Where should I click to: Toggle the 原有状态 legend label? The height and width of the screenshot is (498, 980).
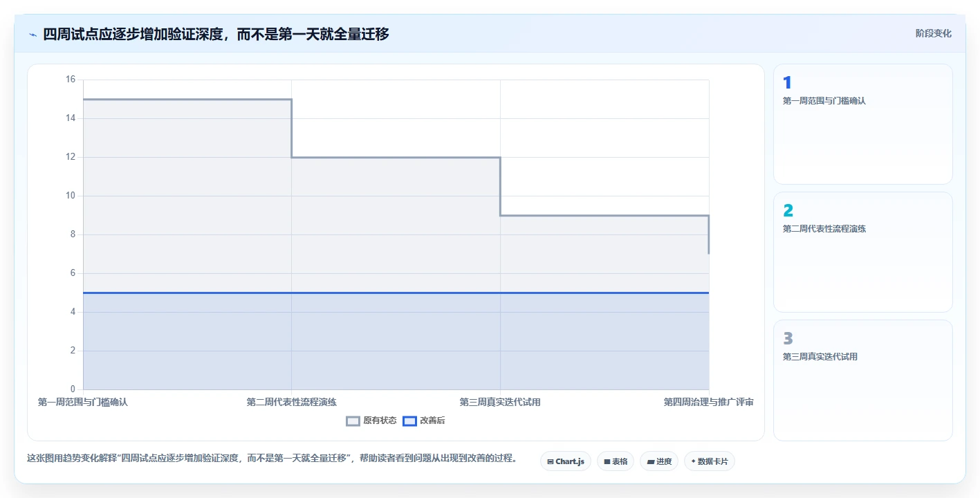380,421
